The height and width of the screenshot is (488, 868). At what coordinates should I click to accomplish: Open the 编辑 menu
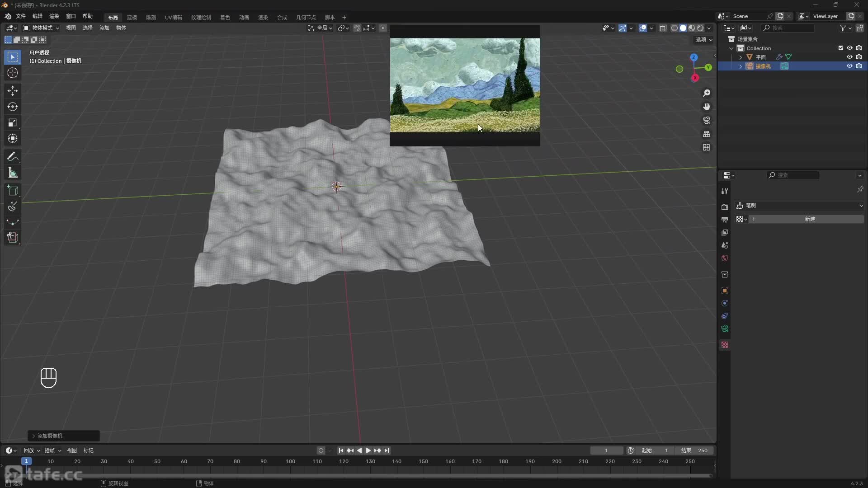[x=38, y=16]
